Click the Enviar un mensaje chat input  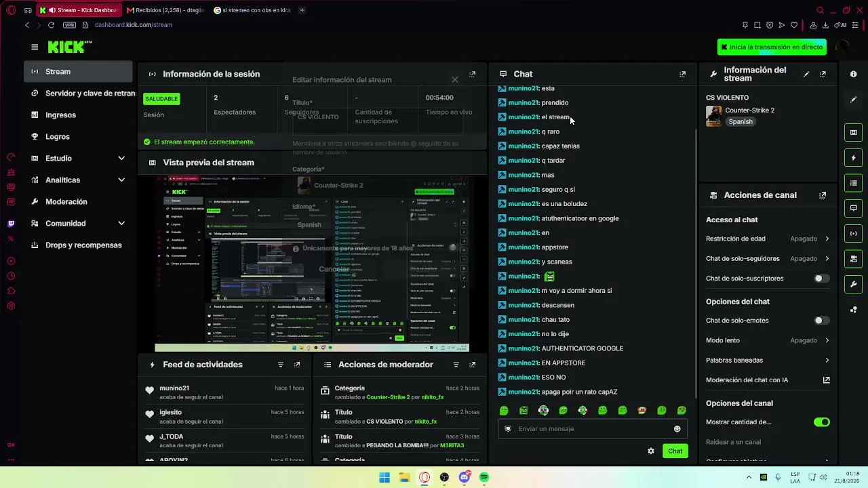click(x=591, y=428)
